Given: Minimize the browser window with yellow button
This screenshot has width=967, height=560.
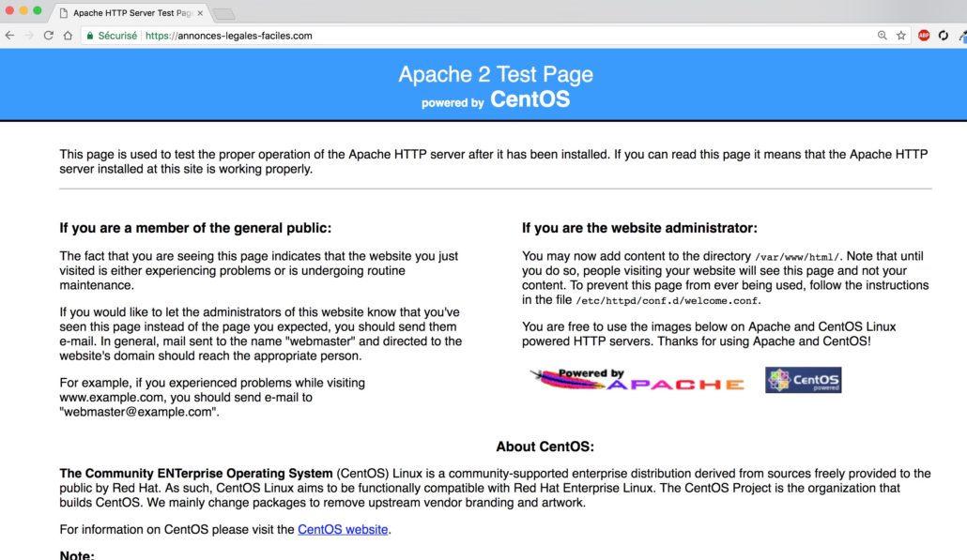Looking at the screenshot, I should 23,10.
